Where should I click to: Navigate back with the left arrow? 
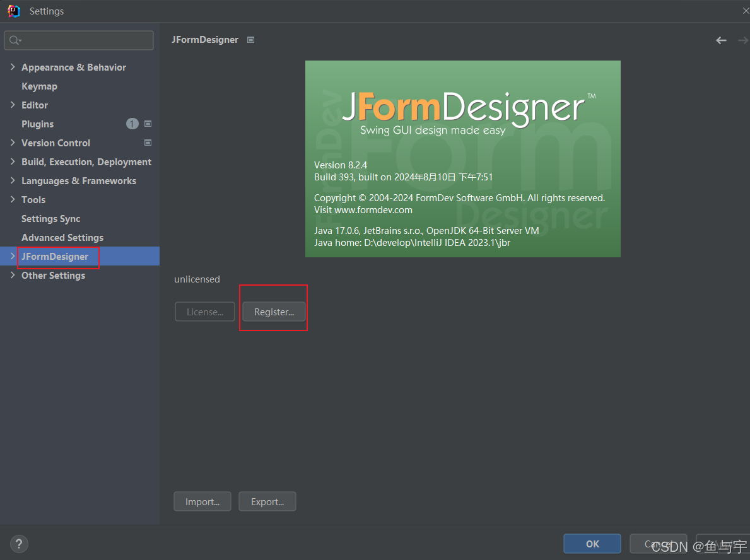pyautogui.click(x=721, y=40)
